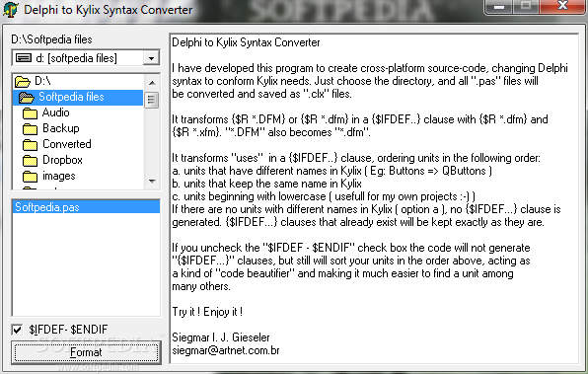Click the images folder icon

pyautogui.click(x=30, y=177)
